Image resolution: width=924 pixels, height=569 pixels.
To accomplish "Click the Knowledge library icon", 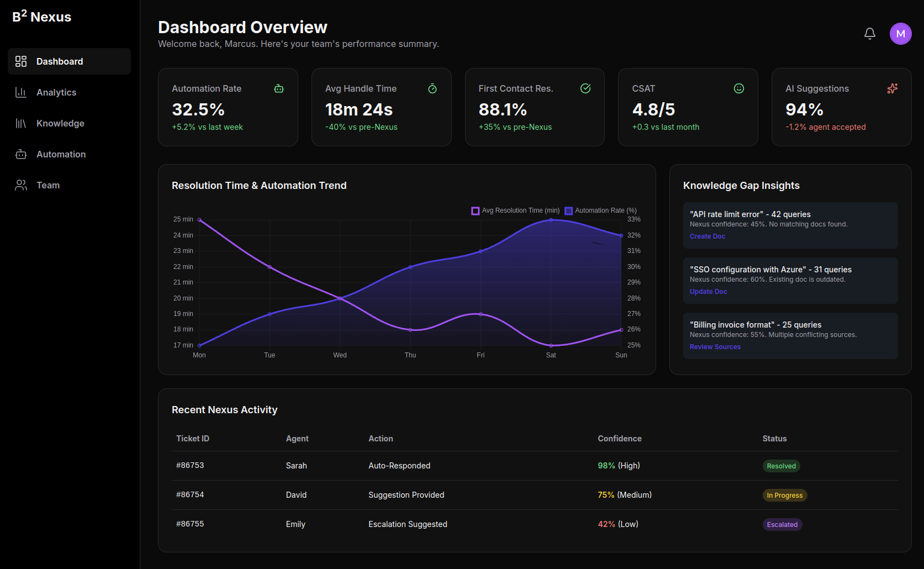I will (21, 123).
